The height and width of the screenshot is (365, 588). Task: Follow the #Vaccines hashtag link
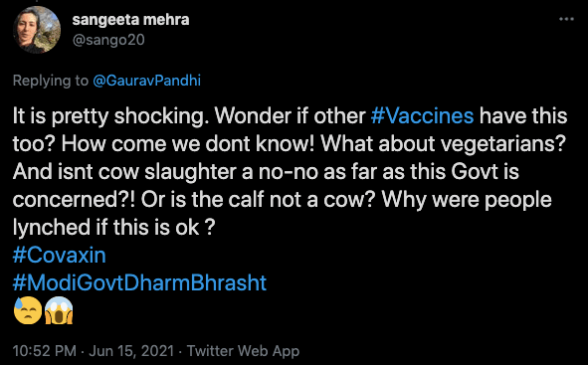click(422, 116)
